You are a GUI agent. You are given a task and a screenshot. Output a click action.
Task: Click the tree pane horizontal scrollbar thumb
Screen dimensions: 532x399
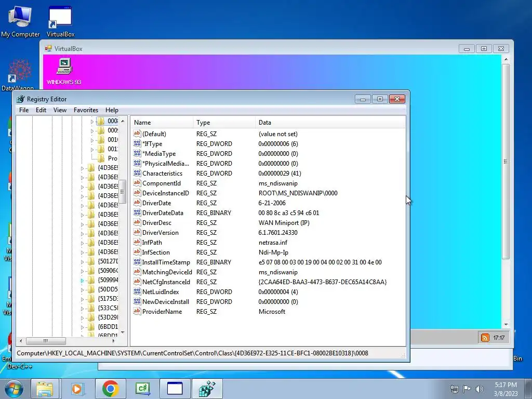tap(46, 341)
